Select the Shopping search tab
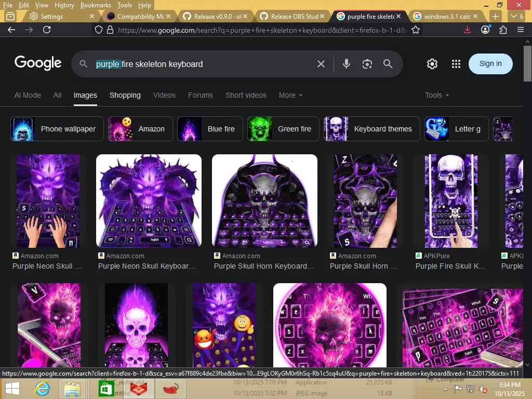Image resolution: width=532 pixels, height=399 pixels. pyautogui.click(x=125, y=96)
